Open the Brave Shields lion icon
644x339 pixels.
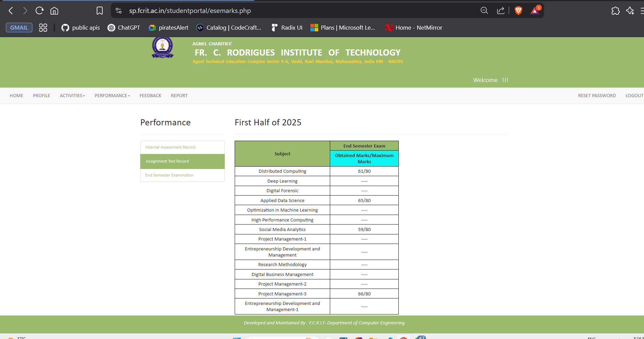tap(518, 11)
